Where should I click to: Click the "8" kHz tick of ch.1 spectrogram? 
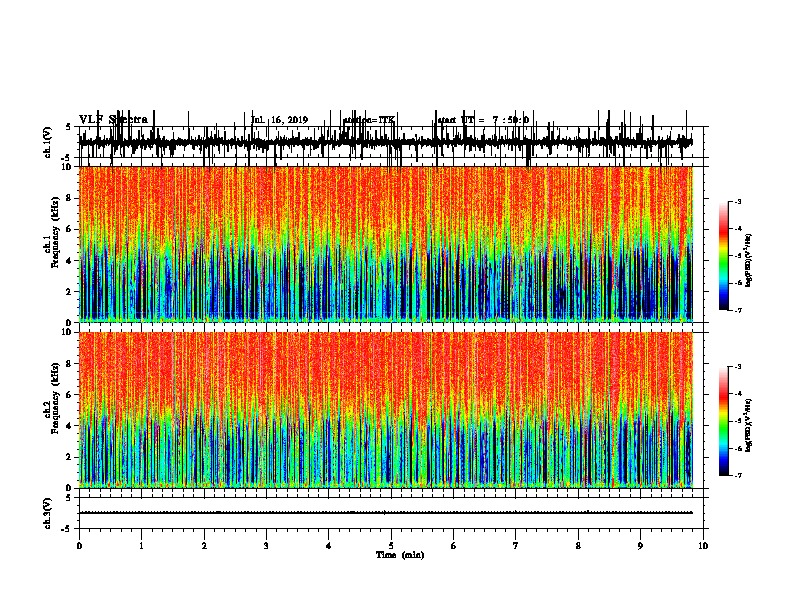(x=70, y=198)
